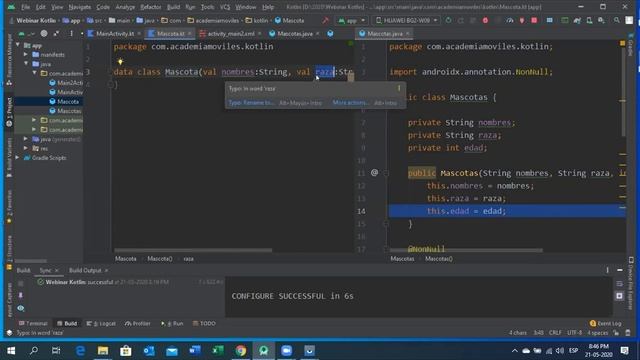The image size is (640, 360).
Task: Toggle the Project tool window side tab
Action: (x=9, y=112)
